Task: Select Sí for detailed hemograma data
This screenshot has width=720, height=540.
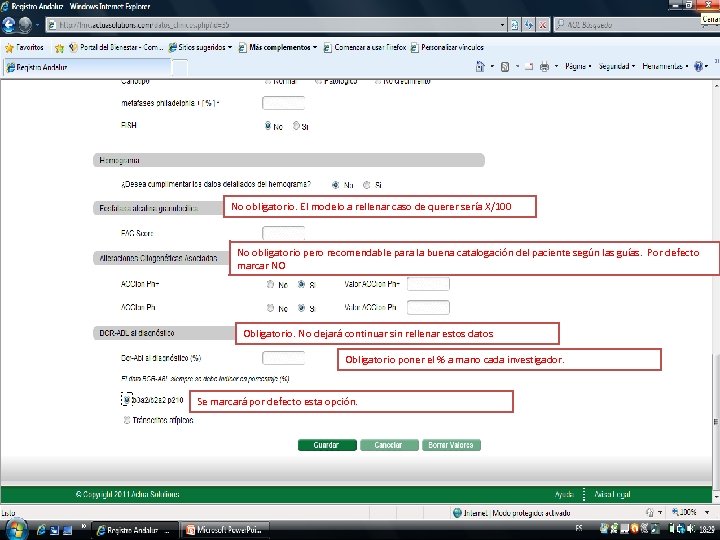Action: click(x=366, y=185)
